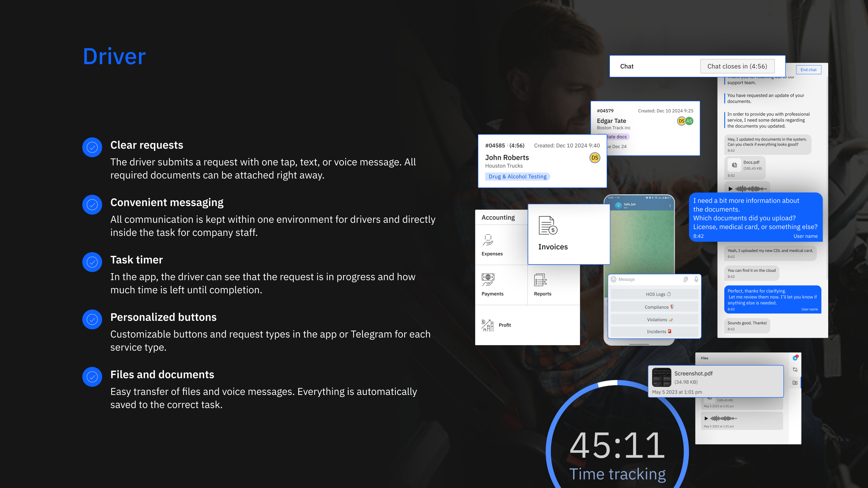Click the Profit chart icon
The image size is (868, 488).
pyautogui.click(x=487, y=325)
